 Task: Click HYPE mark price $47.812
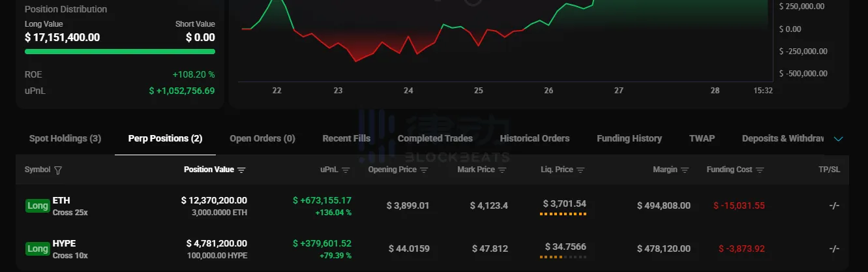490,249
